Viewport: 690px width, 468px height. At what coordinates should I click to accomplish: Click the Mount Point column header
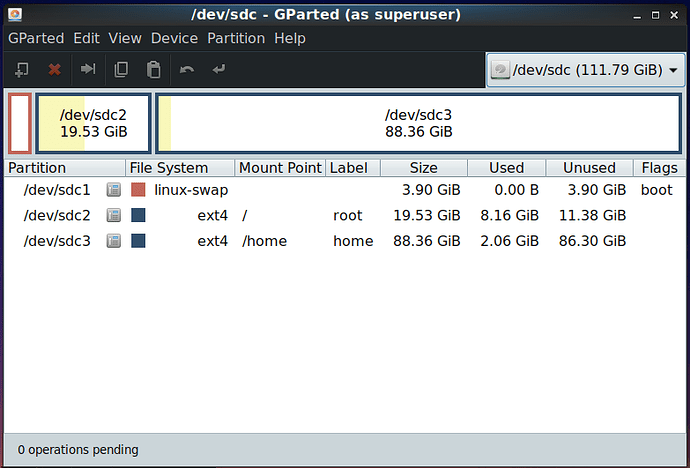(280, 168)
